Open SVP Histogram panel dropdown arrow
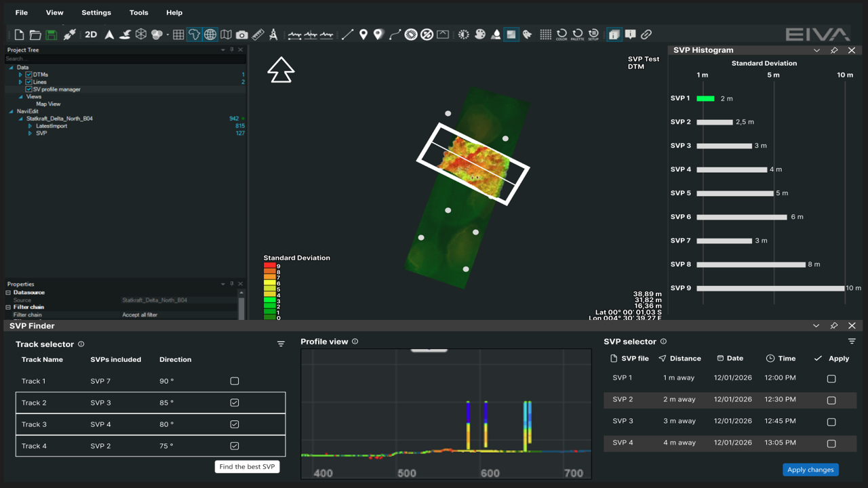The height and width of the screenshot is (488, 868). click(x=816, y=50)
